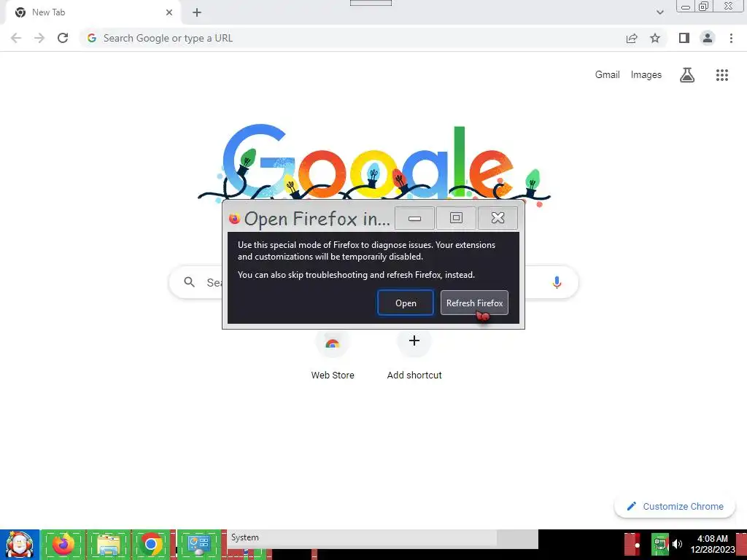Switch to Firefox in the taskbar
This screenshot has width=747, height=560.
tap(63, 544)
